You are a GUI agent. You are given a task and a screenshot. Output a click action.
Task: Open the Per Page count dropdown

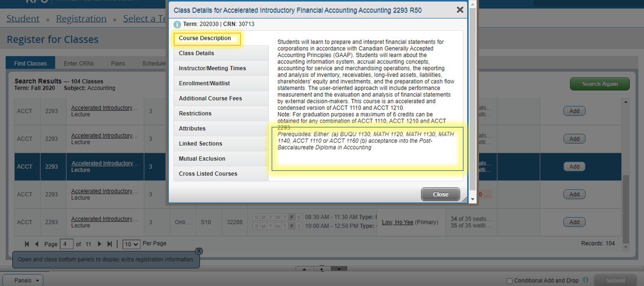pyautogui.click(x=131, y=244)
